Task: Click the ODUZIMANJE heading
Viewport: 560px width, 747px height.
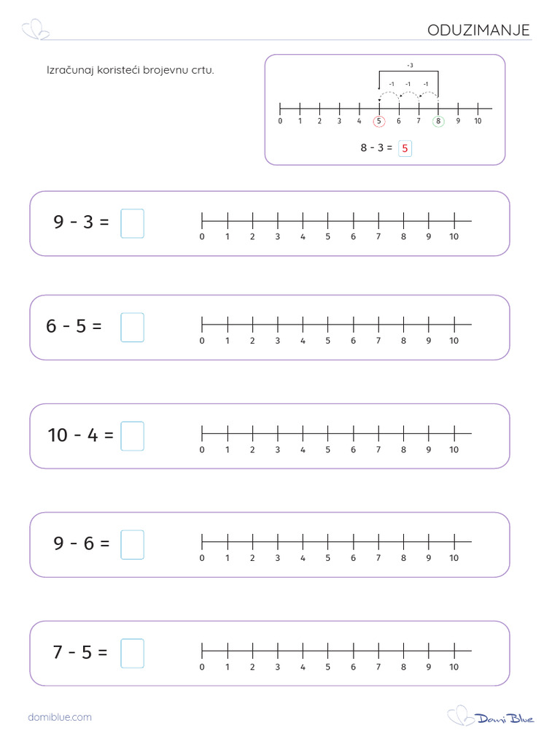Action: pyautogui.click(x=478, y=30)
